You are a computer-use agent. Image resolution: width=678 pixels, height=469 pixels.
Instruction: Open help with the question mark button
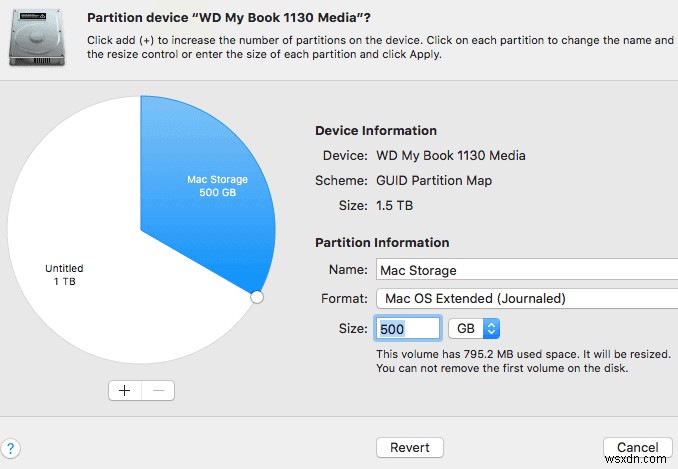(12, 449)
